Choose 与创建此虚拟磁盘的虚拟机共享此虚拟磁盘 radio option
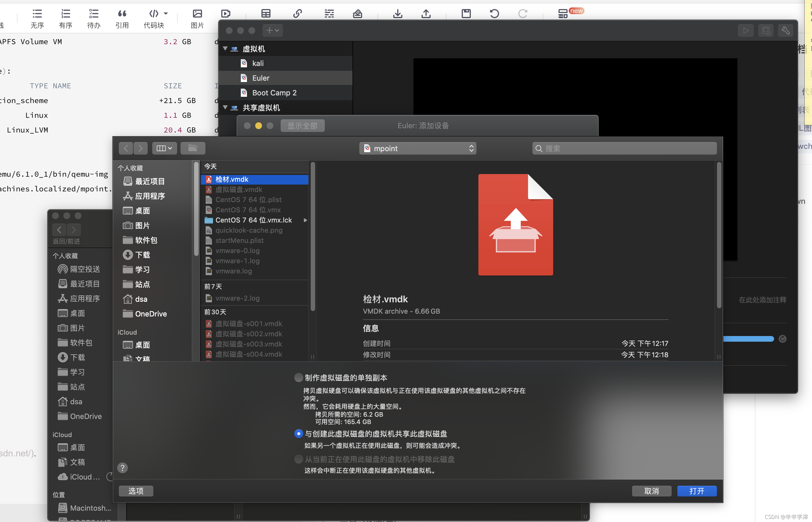 pos(298,433)
